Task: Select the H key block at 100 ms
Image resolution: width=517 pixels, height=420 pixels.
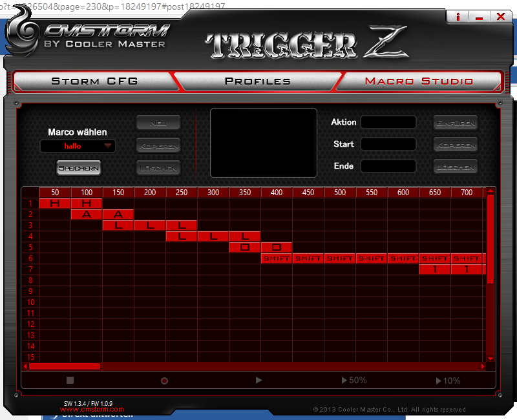Action: point(87,204)
